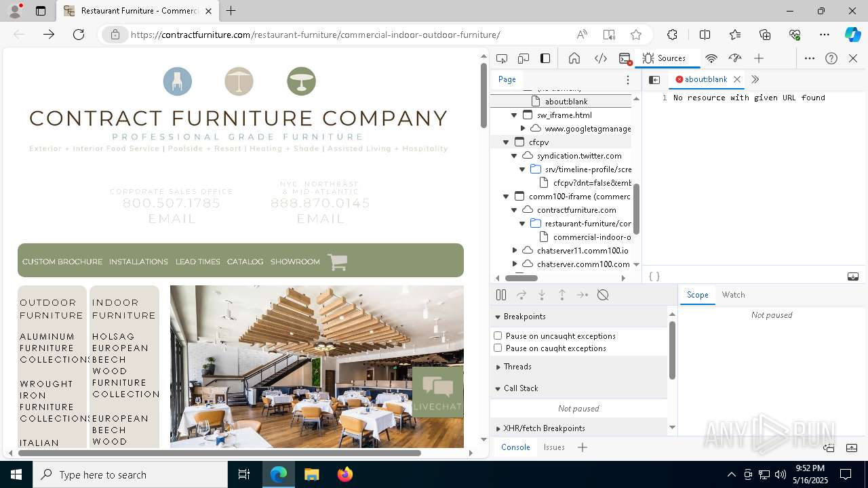The image size is (868, 488).
Task: Select the Page navigator tab
Action: pos(507,79)
